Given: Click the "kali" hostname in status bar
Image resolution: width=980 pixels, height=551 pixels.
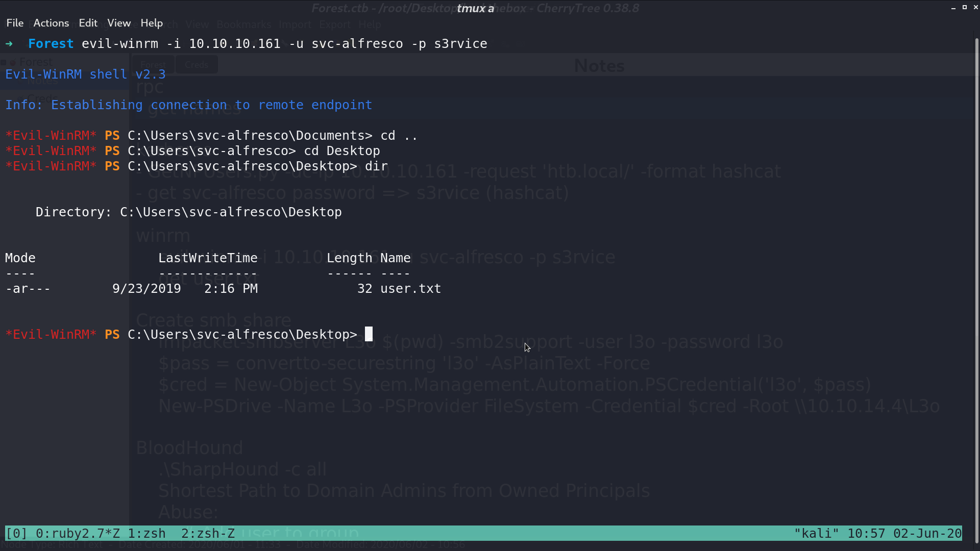Looking at the screenshot, I should 817,534.
